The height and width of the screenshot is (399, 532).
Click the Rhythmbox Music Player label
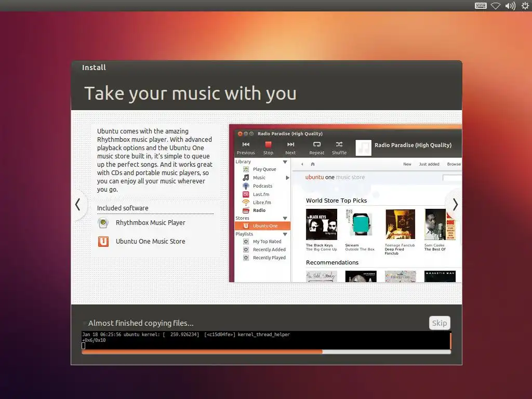[x=150, y=222]
